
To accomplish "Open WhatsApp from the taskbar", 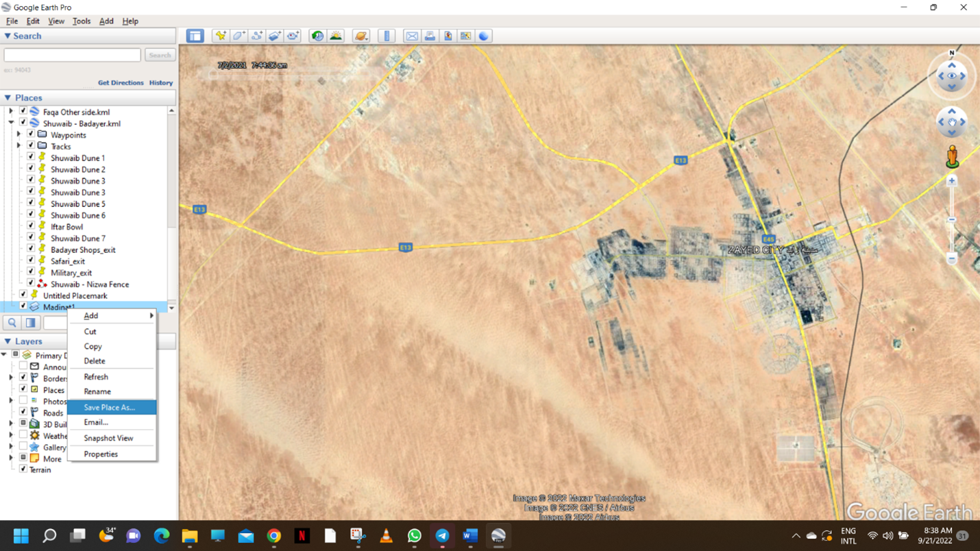I will 414,536.
